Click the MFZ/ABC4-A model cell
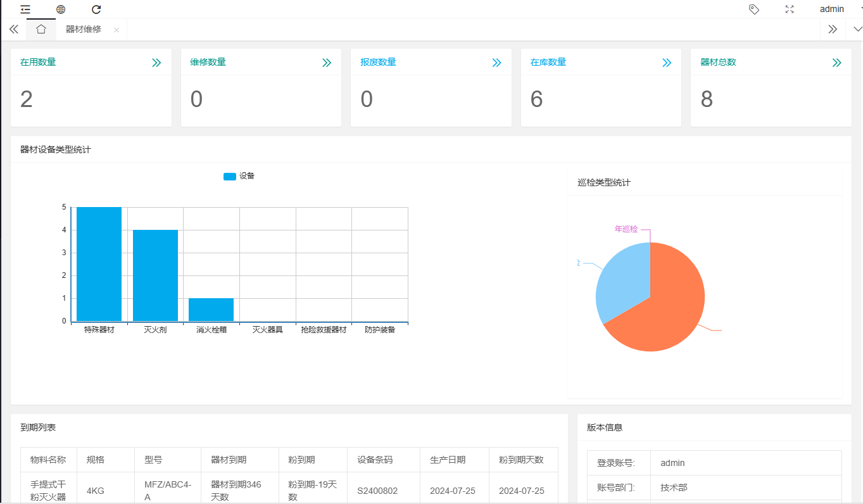The image size is (863, 504). pos(168,491)
